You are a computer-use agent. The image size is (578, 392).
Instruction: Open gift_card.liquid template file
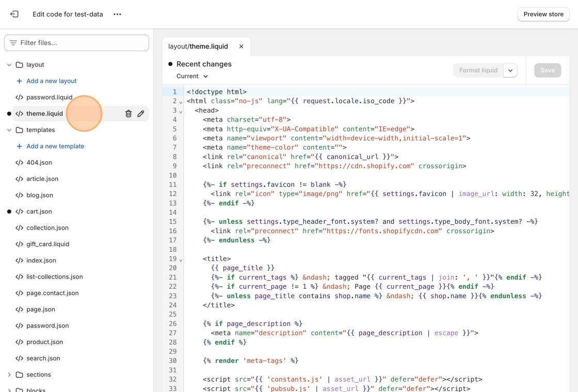[x=47, y=244]
